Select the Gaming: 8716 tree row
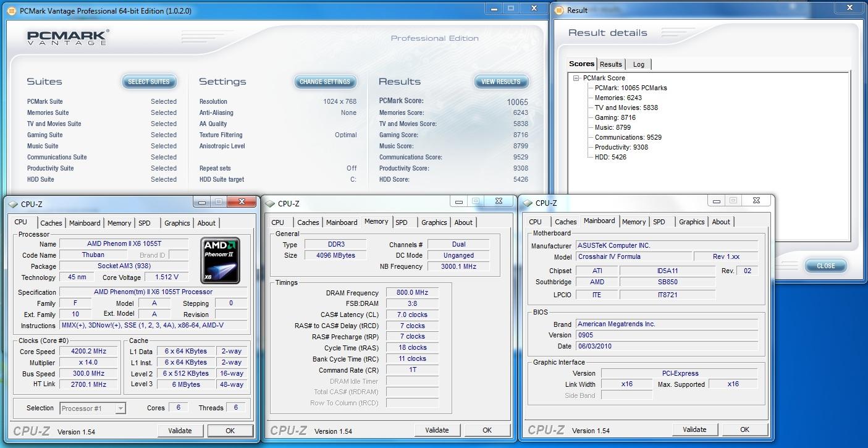This screenshot has width=868, height=448. click(615, 117)
